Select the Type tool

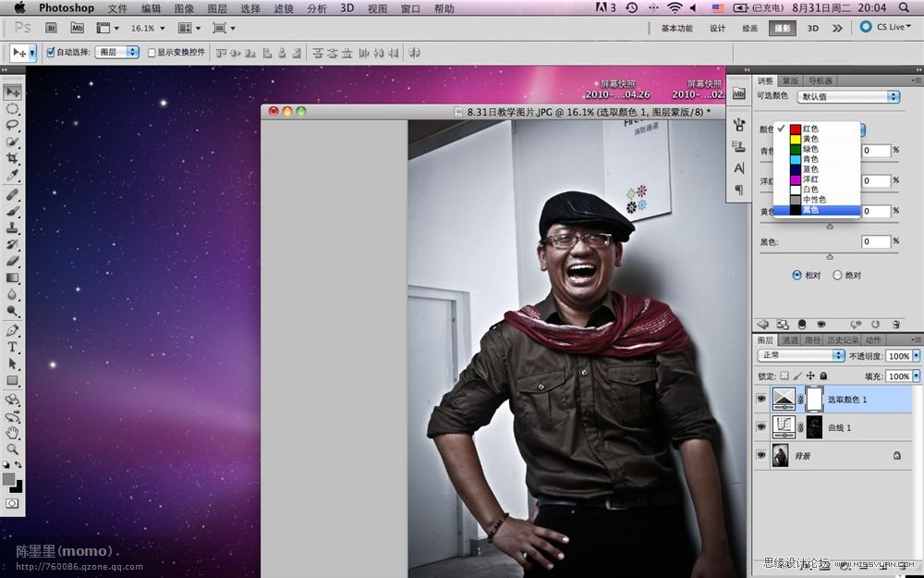point(12,347)
